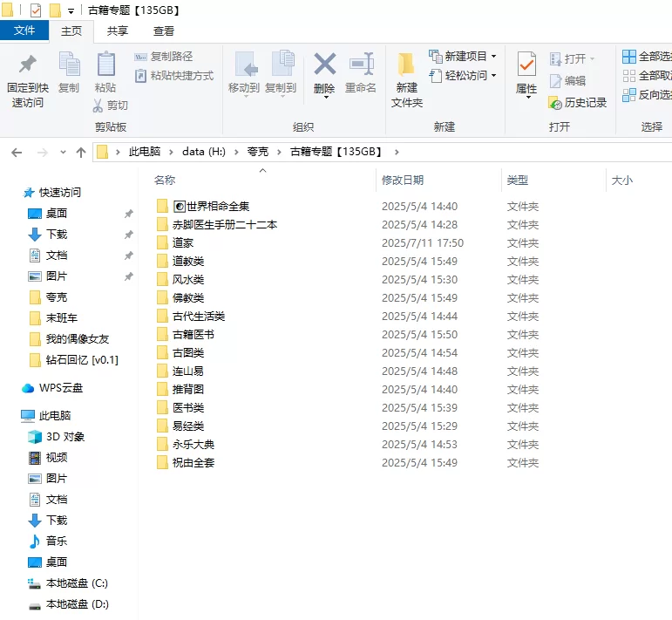This screenshot has height=620, width=672.
Task: Open 本地磁盘 (C:) drive
Action: (x=68, y=583)
